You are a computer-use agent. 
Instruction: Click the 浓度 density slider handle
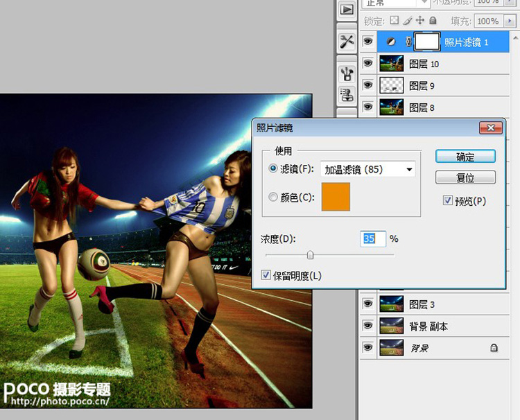pyautogui.click(x=310, y=255)
